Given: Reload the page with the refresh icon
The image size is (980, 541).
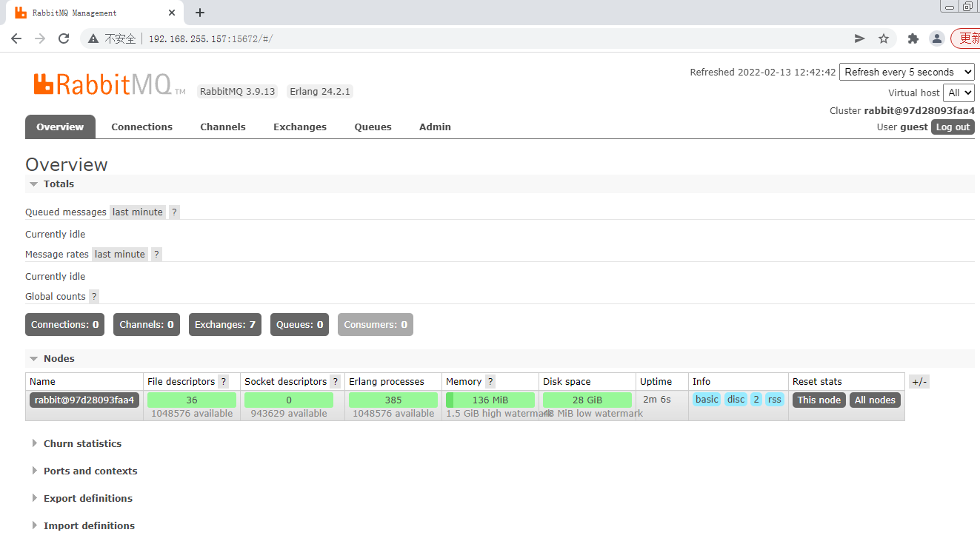Looking at the screenshot, I should point(64,38).
